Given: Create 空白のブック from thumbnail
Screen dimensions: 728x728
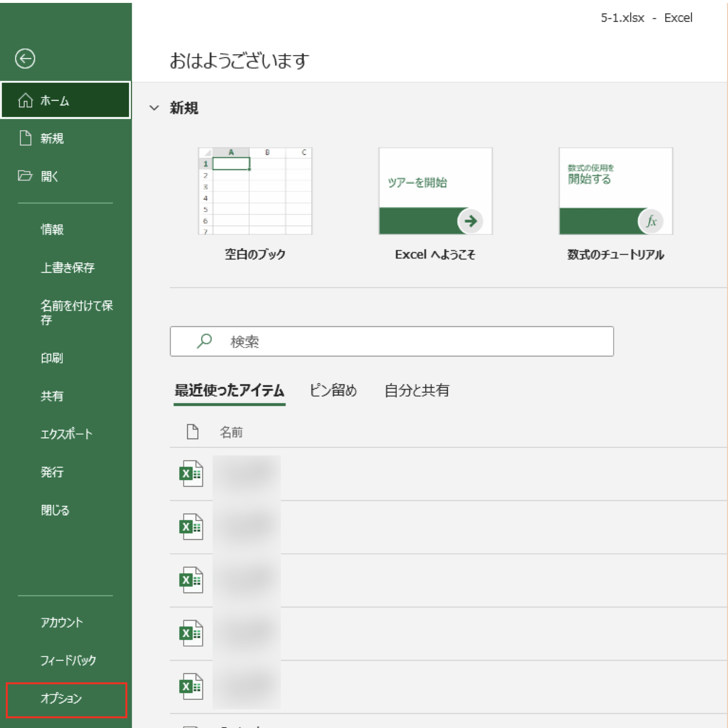Looking at the screenshot, I should (x=255, y=191).
